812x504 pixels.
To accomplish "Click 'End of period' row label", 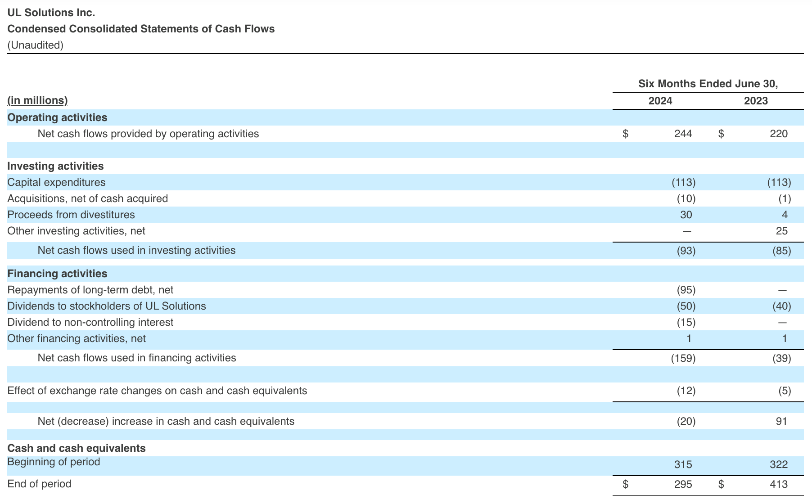I will [x=39, y=484].
